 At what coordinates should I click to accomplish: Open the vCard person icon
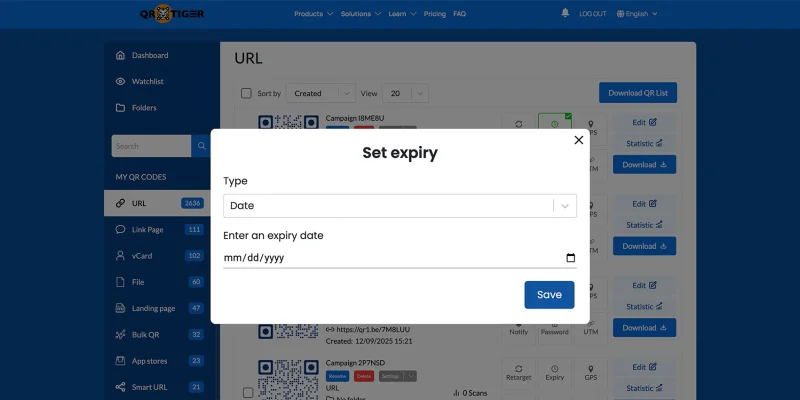[120, 256]
